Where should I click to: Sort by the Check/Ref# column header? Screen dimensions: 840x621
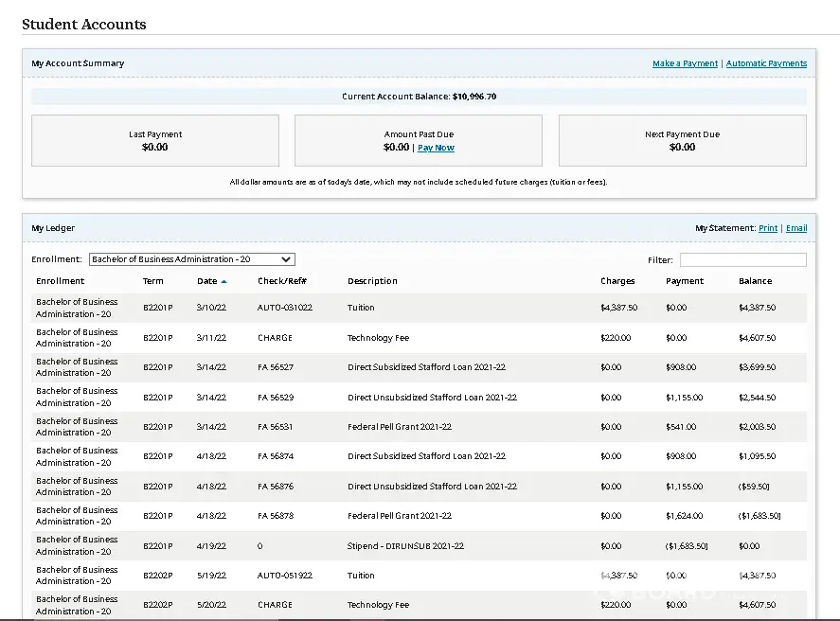pos(281,281)
